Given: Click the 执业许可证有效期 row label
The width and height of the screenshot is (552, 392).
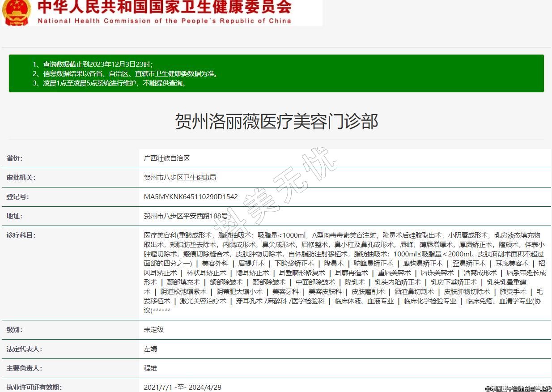Looking at the screenshot, I should pos(34,387).
